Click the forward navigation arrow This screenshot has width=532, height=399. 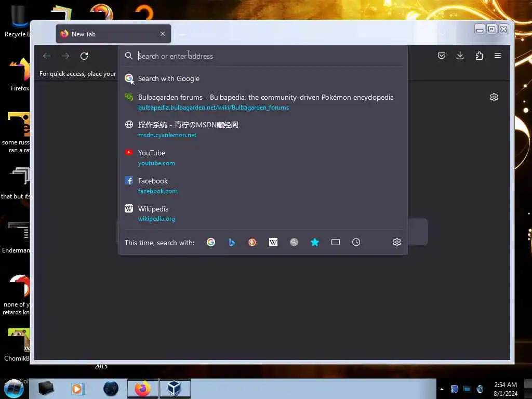click(x=65, y=56)
